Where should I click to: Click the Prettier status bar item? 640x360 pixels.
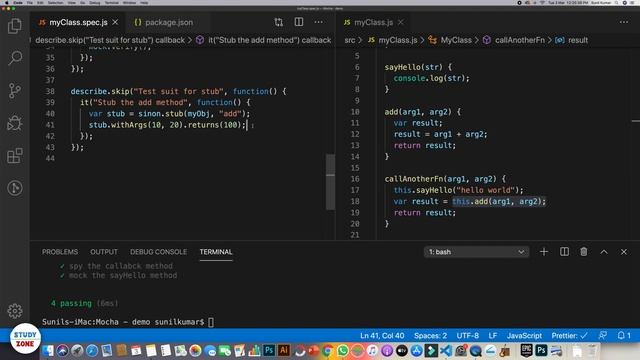click(x=569, y=336)
